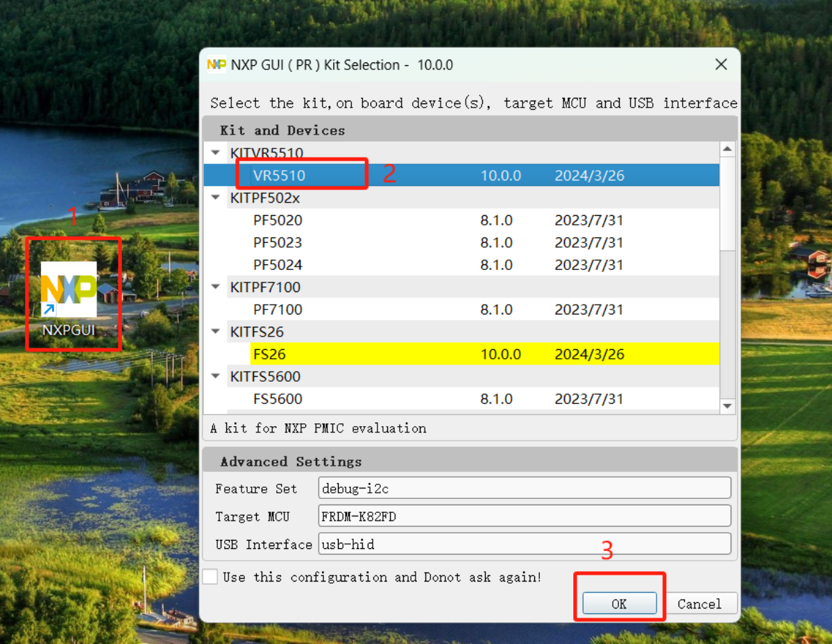Close the Kit Selection dialog
832x644 pixels.
coord(721,65)
